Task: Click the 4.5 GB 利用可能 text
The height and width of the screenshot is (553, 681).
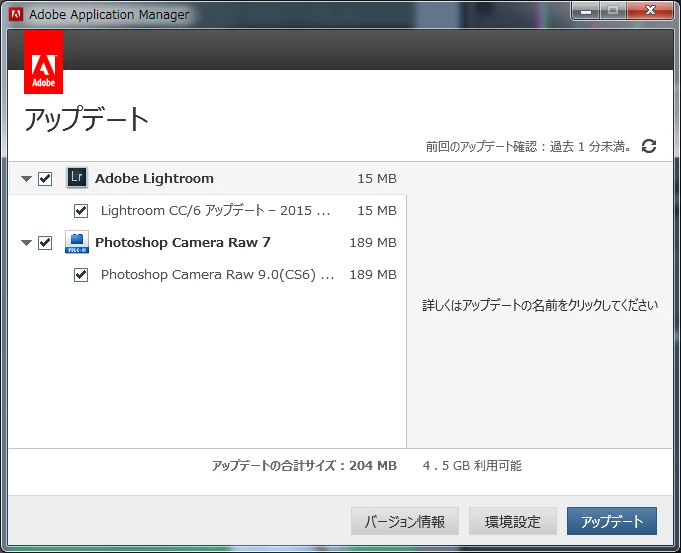Action: click(x=472, y=466)
